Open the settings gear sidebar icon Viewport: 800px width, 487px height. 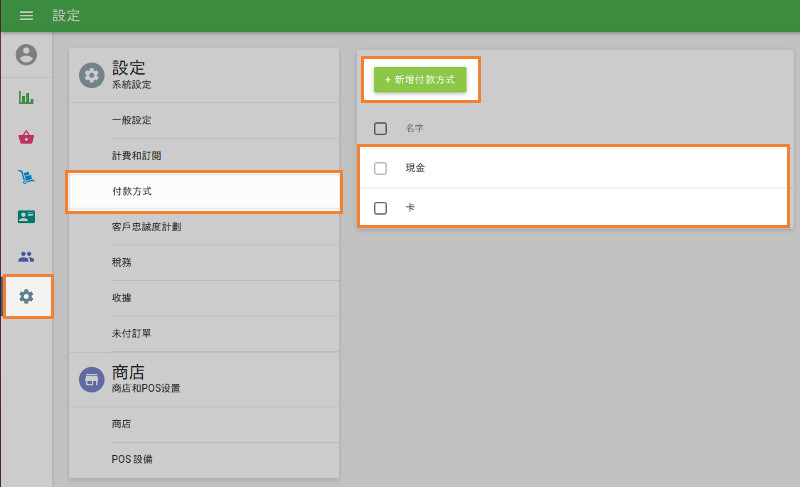(x=27, y=296)
